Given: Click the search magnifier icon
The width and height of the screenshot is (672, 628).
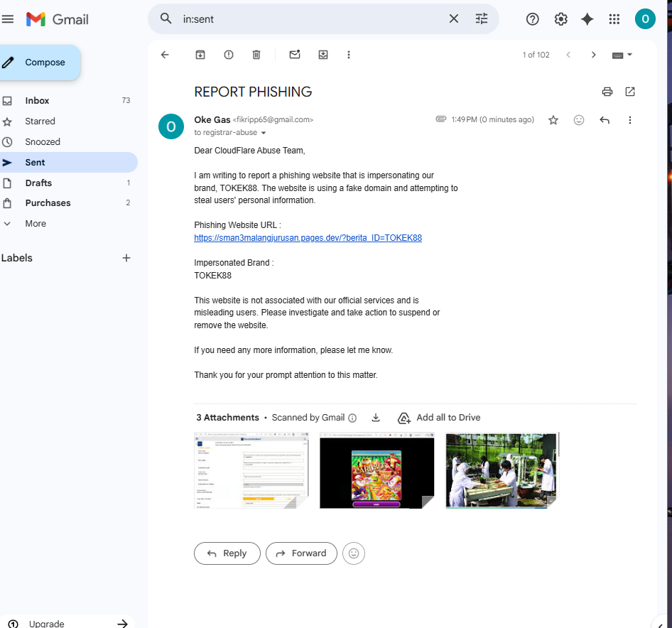Looking at the screenshot, I should tap(166, 19).
